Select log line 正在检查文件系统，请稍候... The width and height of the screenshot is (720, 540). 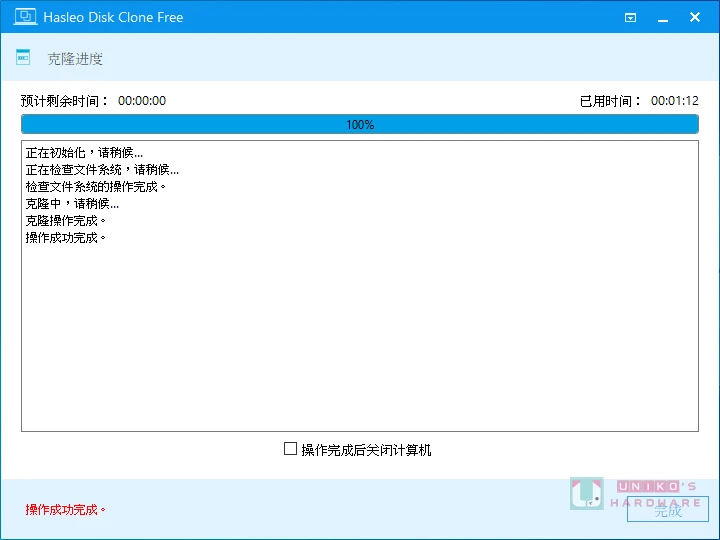(x=102, y=169)
